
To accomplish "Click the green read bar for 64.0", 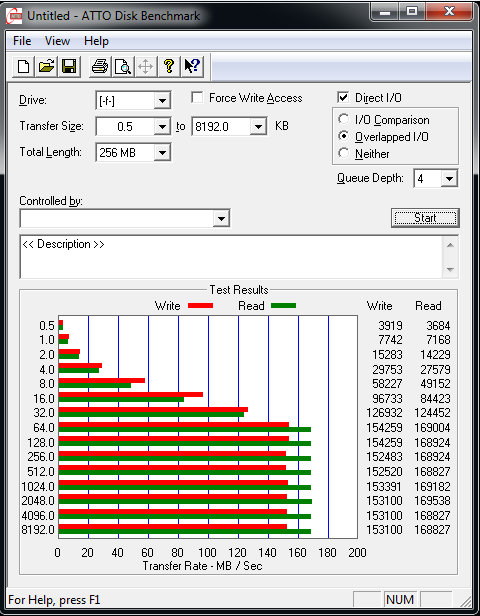I will [185, 430].
